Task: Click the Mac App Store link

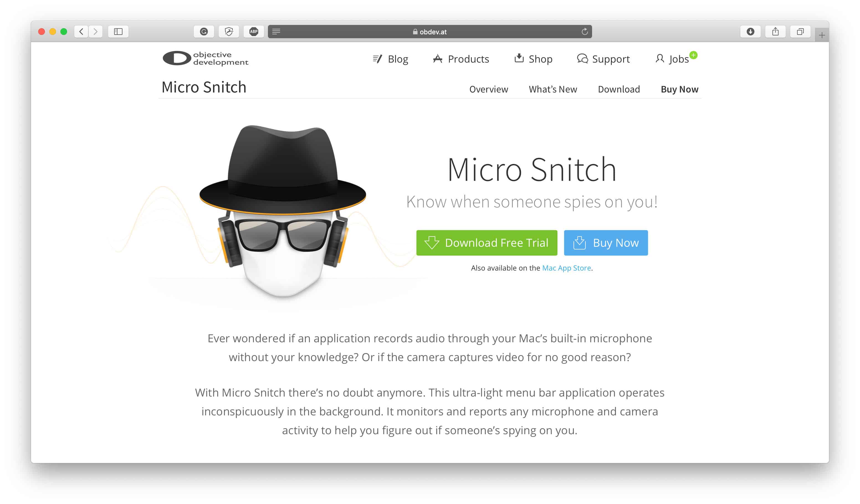Action: click(x=566, y=268)
